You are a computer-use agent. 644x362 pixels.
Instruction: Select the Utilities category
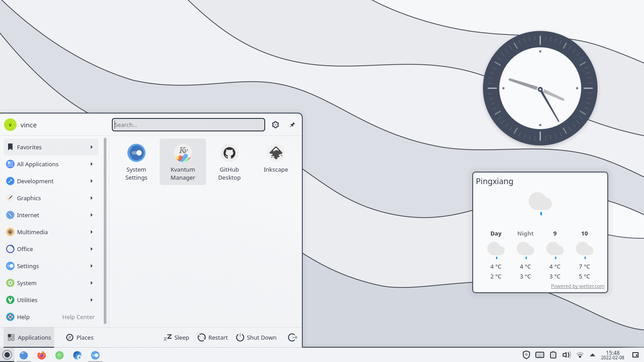click(x=51, y=300)
